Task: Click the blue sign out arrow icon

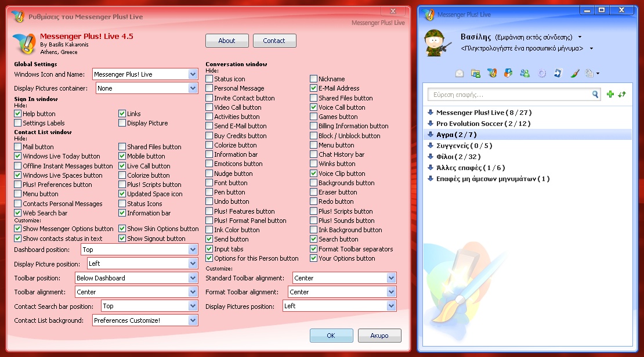Action: pyautogui.click(x=558, y=73)
